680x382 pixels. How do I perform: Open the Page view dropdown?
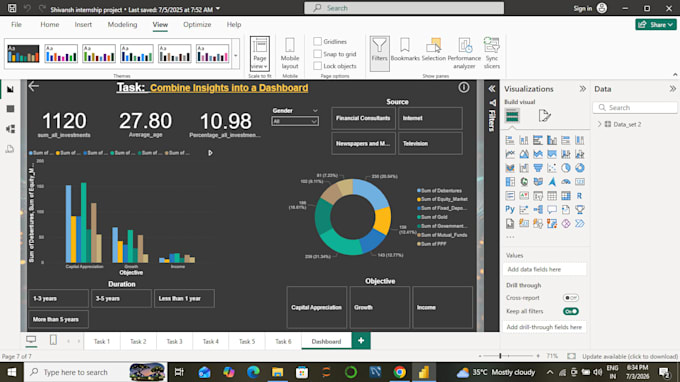pyautogui.click(x=260, y=53)
